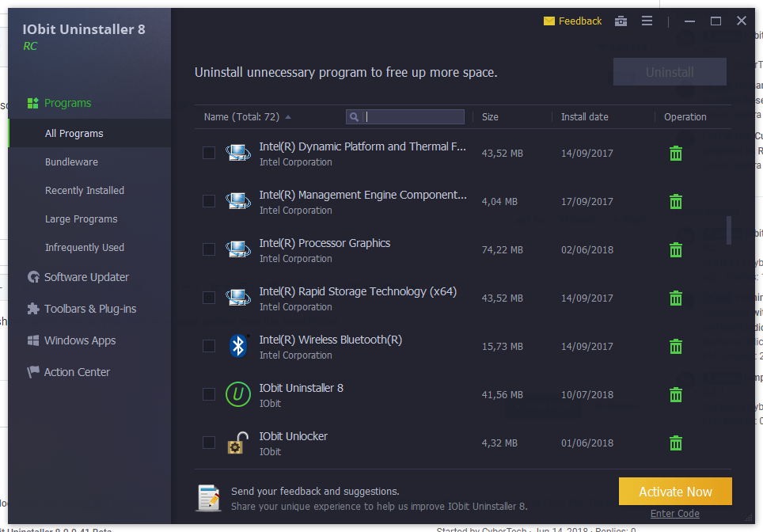Click the program search input field
763x532 pixels.
[x=413, y=117]
